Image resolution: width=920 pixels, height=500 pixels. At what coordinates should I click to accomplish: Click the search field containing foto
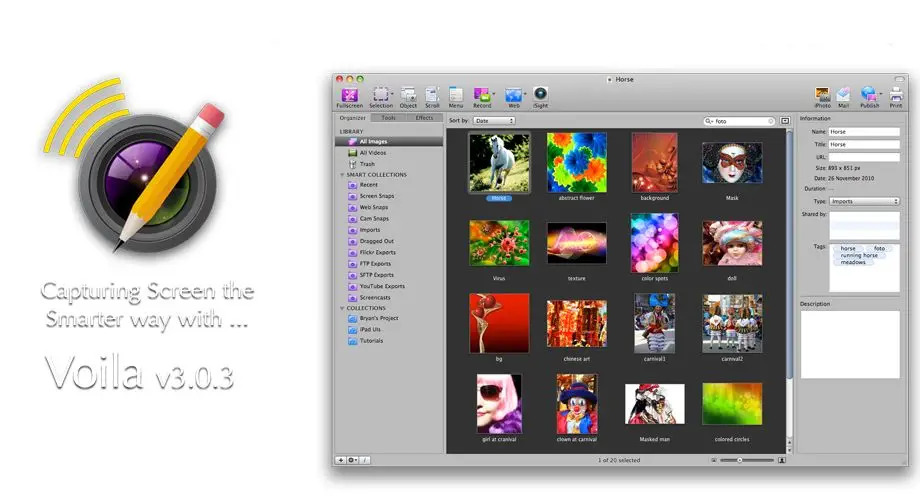tap(740, 121)
